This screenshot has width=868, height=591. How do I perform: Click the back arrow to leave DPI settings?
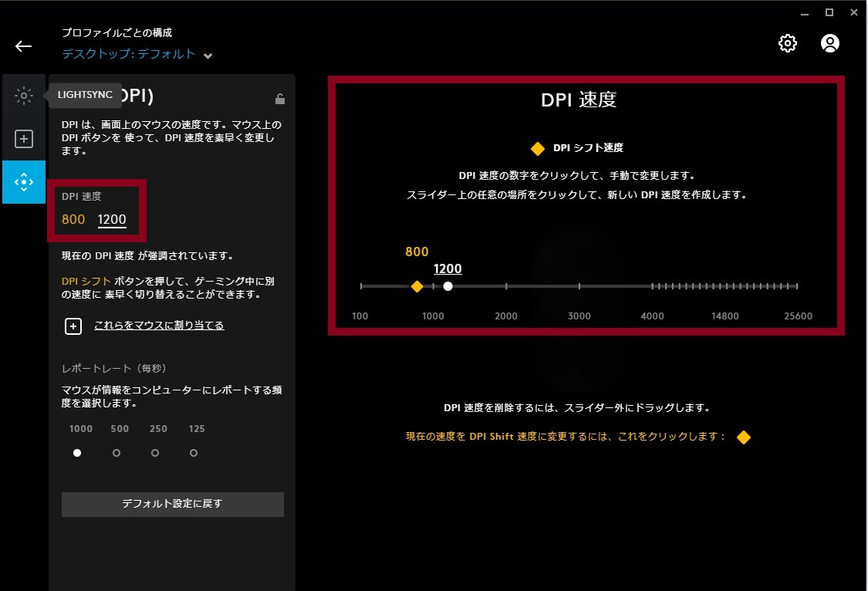pos(23,46)
